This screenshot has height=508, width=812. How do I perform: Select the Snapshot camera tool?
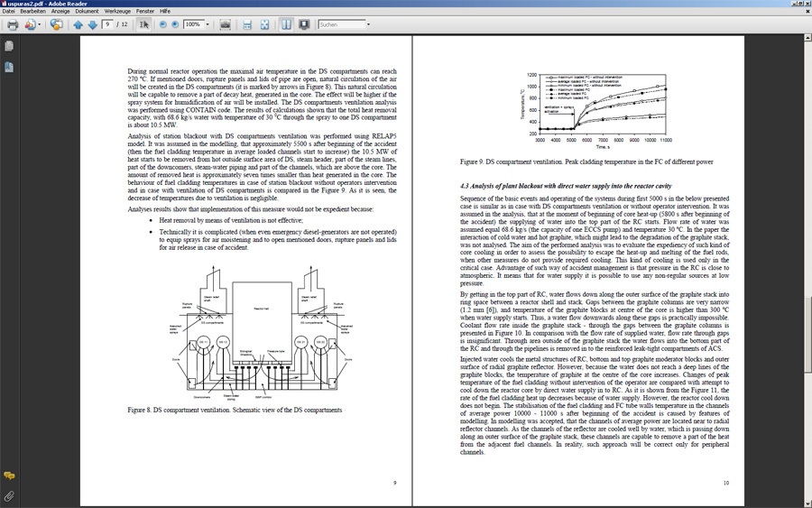[x=225, y=24]
